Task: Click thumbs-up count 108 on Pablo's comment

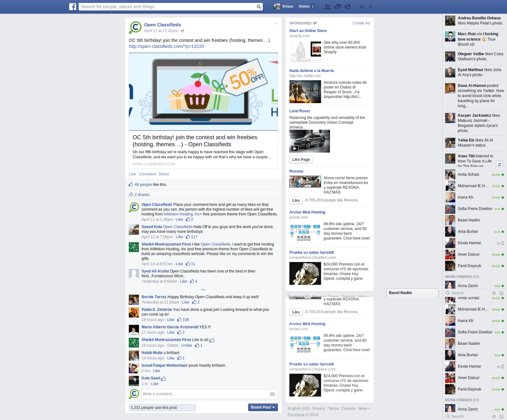Action: [183, 319]
